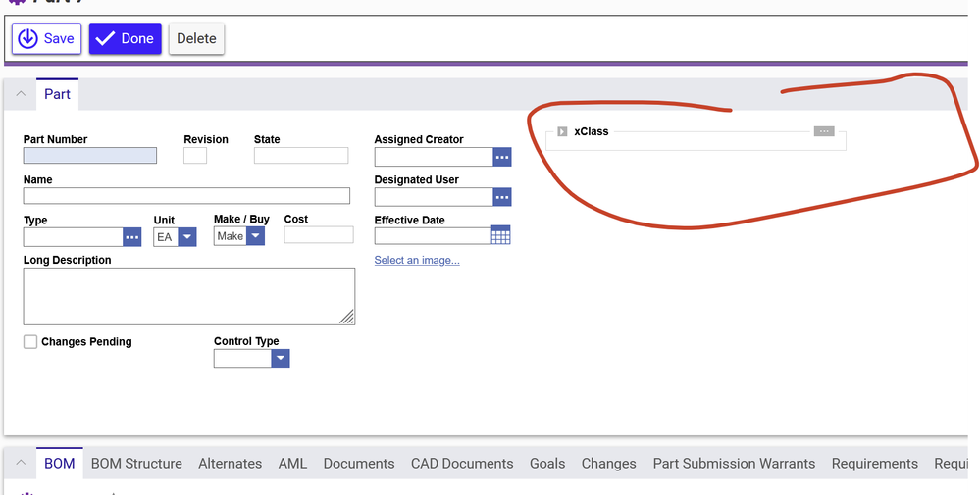Screen dimensions: 980x495
Task: Toggle the Changes Pending checkbox
Action: click(x=30, y=342)
